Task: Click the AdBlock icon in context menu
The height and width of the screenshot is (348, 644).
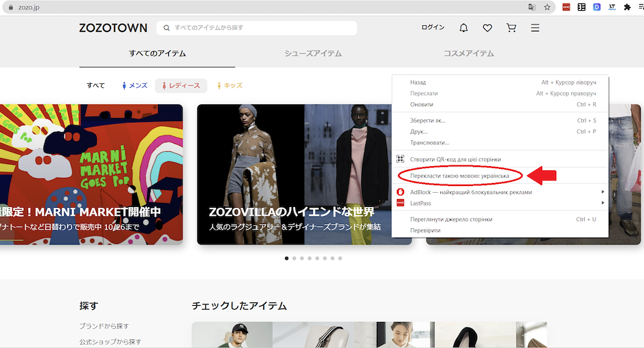Action: (x=401, y=191)
